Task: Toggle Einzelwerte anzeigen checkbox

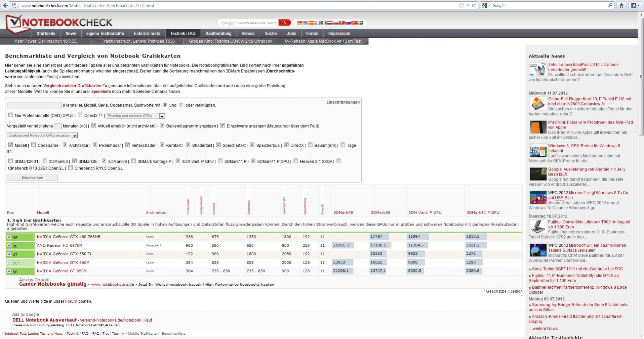Action: 223,126
